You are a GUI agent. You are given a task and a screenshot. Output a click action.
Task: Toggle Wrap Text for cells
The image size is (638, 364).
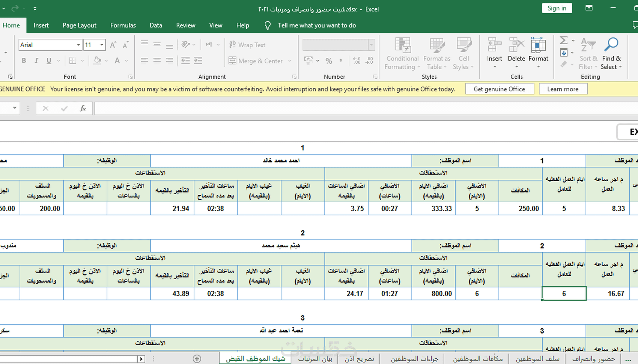247,45
